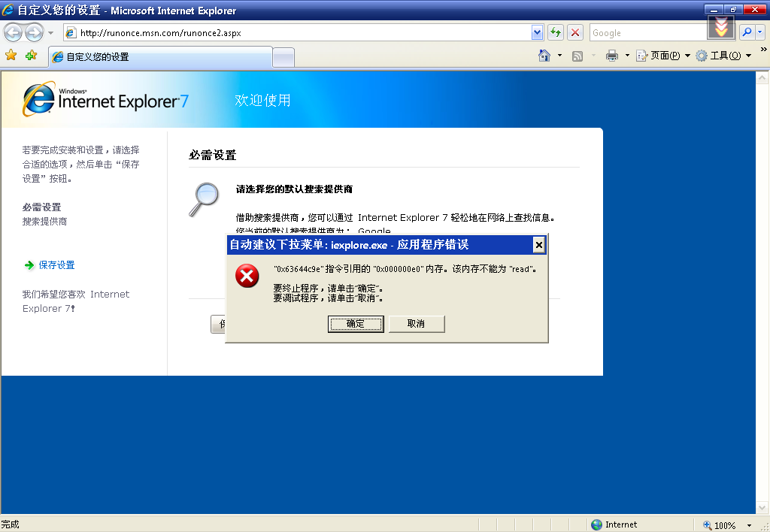Image resolution: width=770 pixels, height=532 pixels.
Task: Click the browser Forward arrow button
Action: 34,33
